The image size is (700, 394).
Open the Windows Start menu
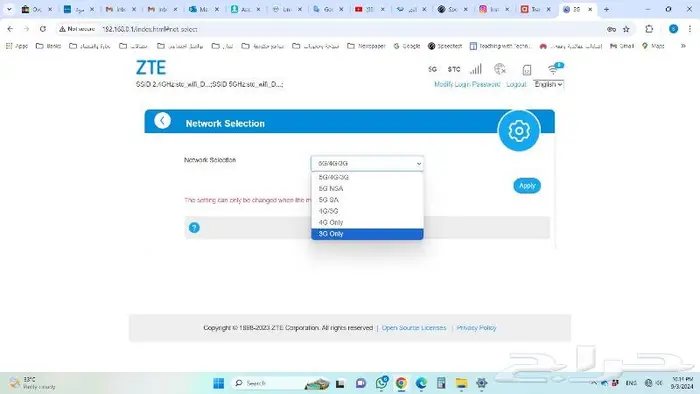pos(219,383)
